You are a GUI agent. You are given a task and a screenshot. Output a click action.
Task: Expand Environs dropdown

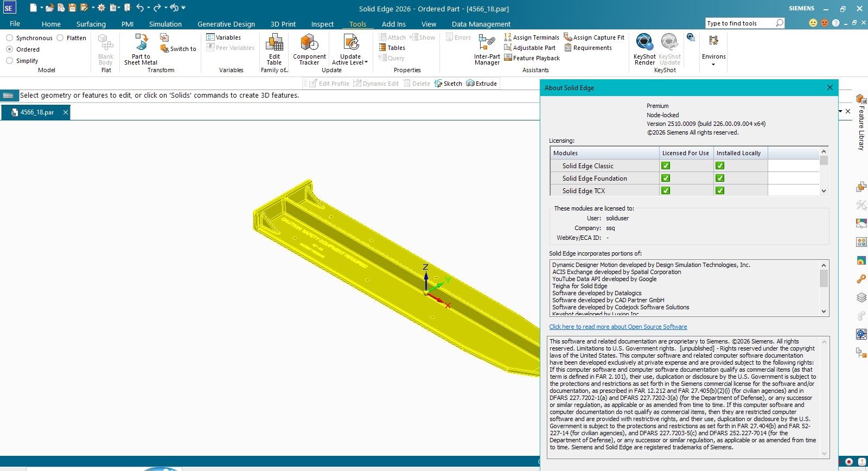click(x=713, y=65)
